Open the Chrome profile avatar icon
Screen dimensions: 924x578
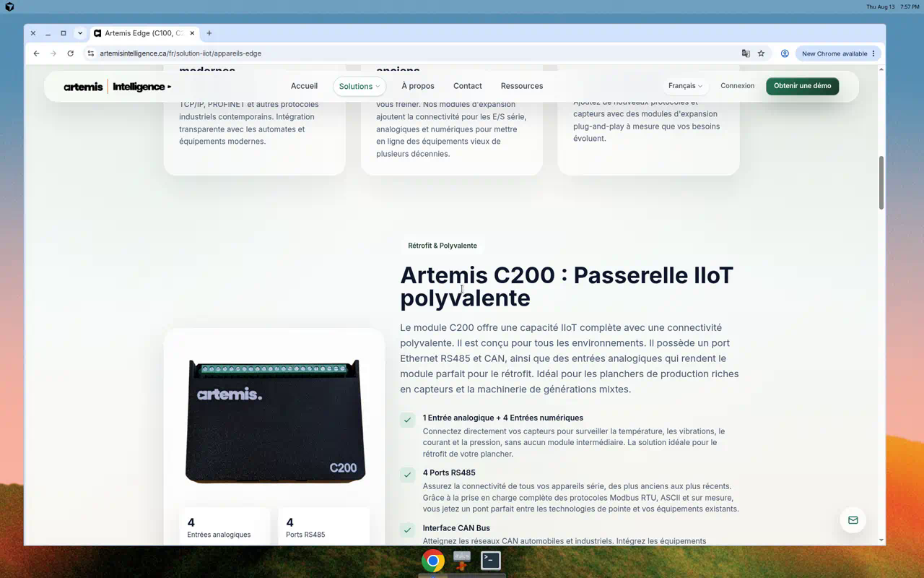tap(785, 53)
